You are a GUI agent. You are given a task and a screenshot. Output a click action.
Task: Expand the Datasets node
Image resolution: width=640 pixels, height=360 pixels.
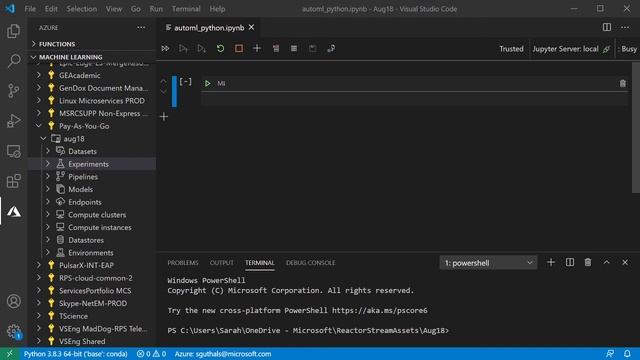(x=48, y=151)
